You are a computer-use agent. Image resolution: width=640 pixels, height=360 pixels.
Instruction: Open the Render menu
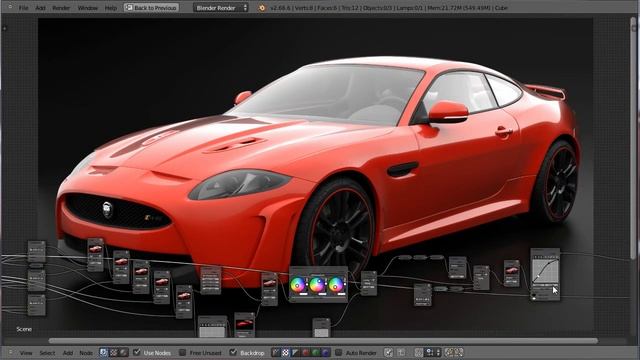[x=61, y=8]
